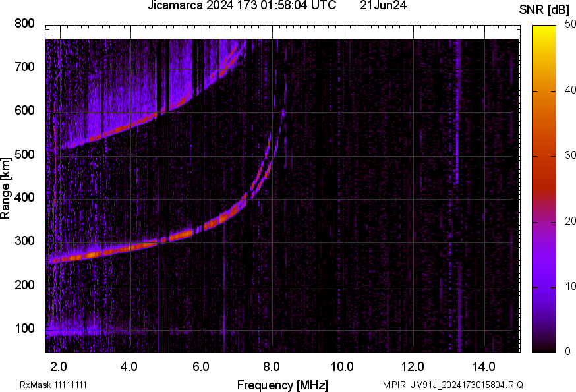The width and height of the screenshot is (576, 392).
Task: Click the frequency tick label '8.0'
Action: click(271, 367)
